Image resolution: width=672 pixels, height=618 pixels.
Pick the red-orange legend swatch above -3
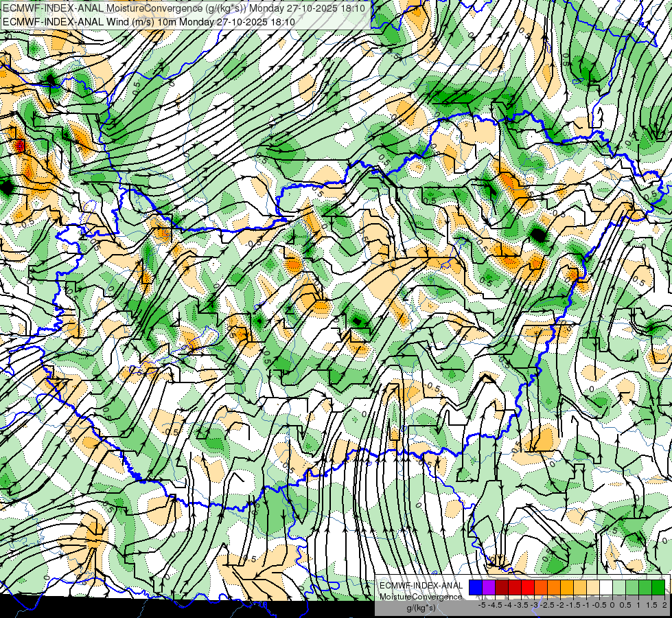[541, 587]
